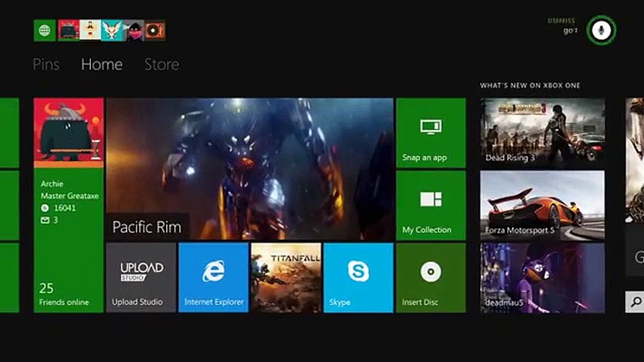Switch to the Store tab
Image resolution: width=644 pixels, height=362 pixels.
162,64
